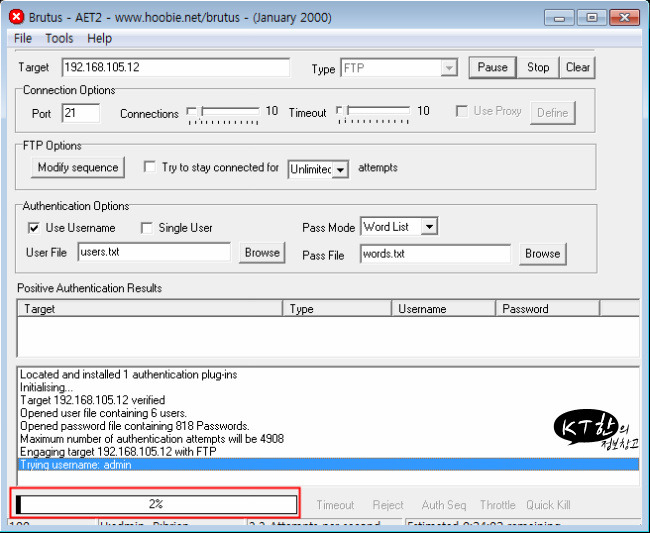
Task: Click the Target column header
Action: 150,309
